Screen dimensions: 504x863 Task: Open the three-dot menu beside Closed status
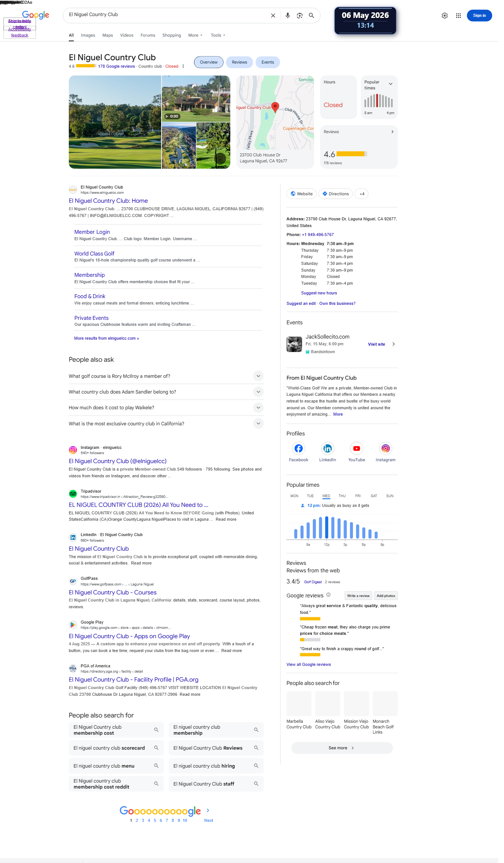coord(183,67)
